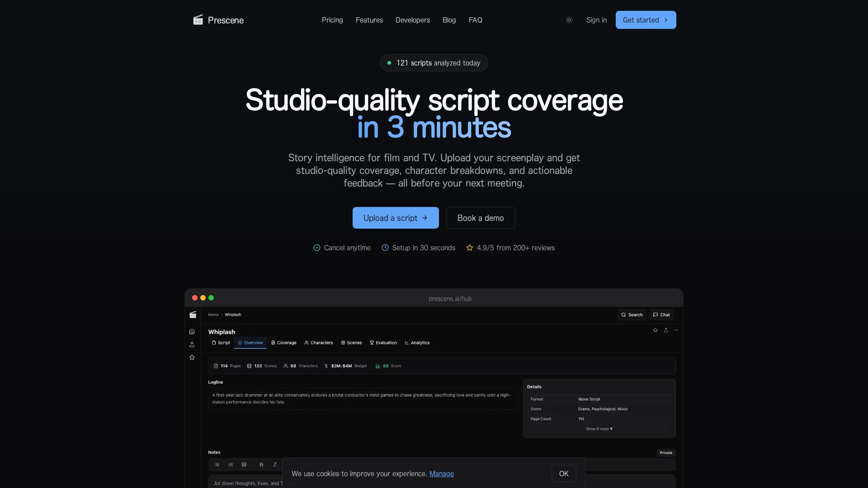This screenshot has width=868, height=488.
Task: Click the numbered list icon in notes toolbar
Action: coord(231,465)
